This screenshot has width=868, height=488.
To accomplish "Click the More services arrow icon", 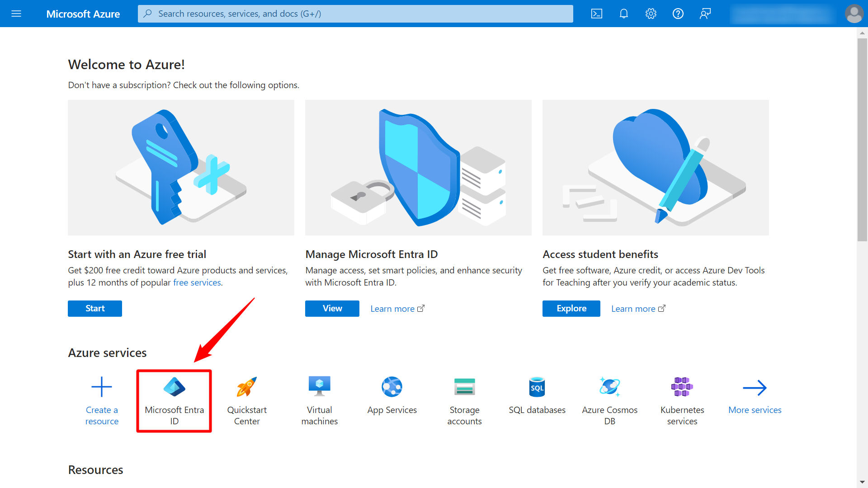I will [x=755, y=388].
